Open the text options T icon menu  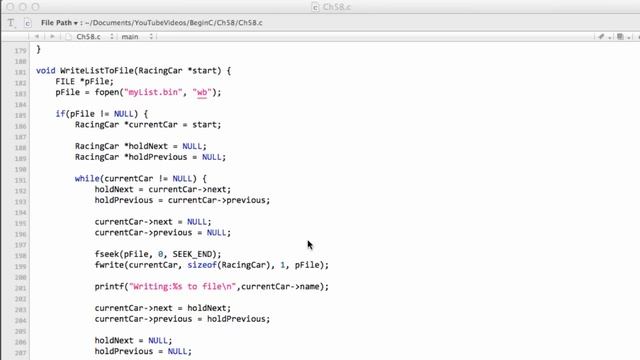coord(11,23)
